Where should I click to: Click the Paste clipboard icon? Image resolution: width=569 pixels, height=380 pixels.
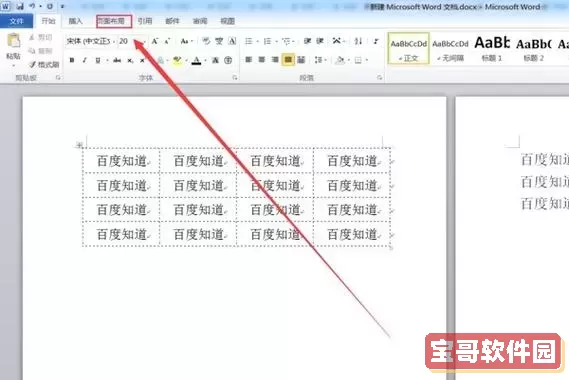13,41
